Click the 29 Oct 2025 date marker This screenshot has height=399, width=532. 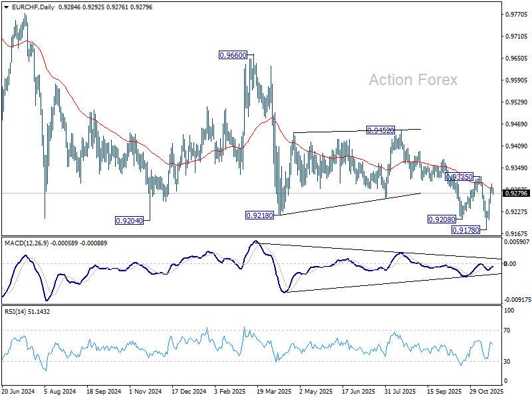coord(486,391)
